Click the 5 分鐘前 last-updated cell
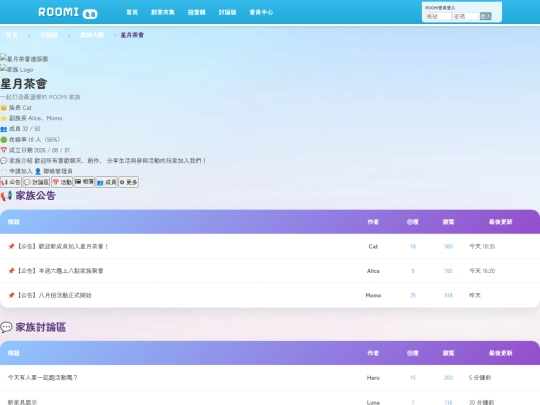Viewport: 540px width, 405px height. point(480,377)
